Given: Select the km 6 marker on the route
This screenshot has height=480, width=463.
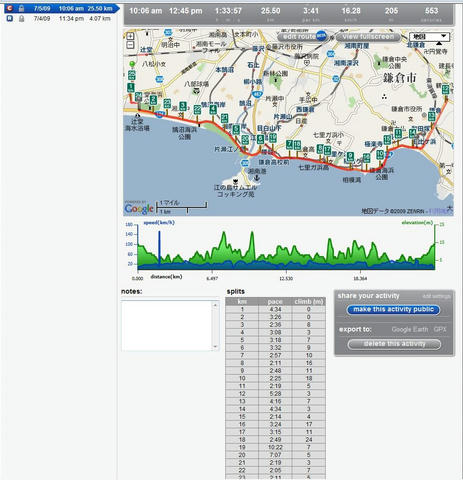Looking at the screenshot, I should coord(260,139).
